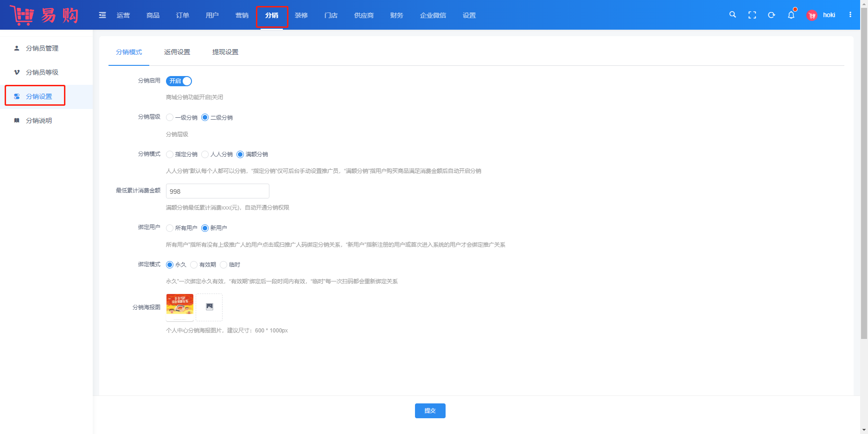This screenshot has width=868, height=434.
Task: Select 有效期 binding mode
Action: (194, 265)
